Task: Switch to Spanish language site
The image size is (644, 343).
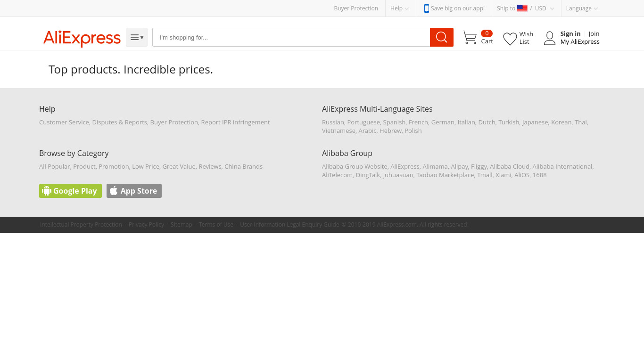Action: pyautogui.click(x=394, y=122)
